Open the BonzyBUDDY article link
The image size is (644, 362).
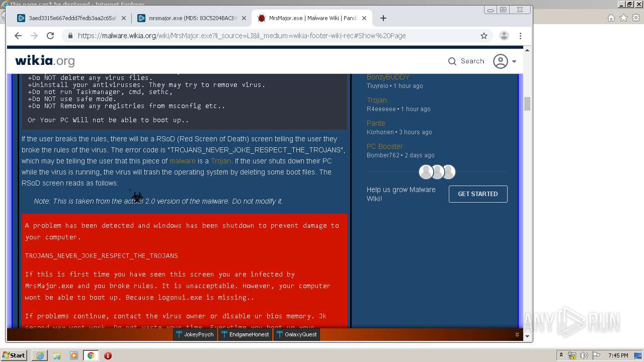tap(388, 77)
